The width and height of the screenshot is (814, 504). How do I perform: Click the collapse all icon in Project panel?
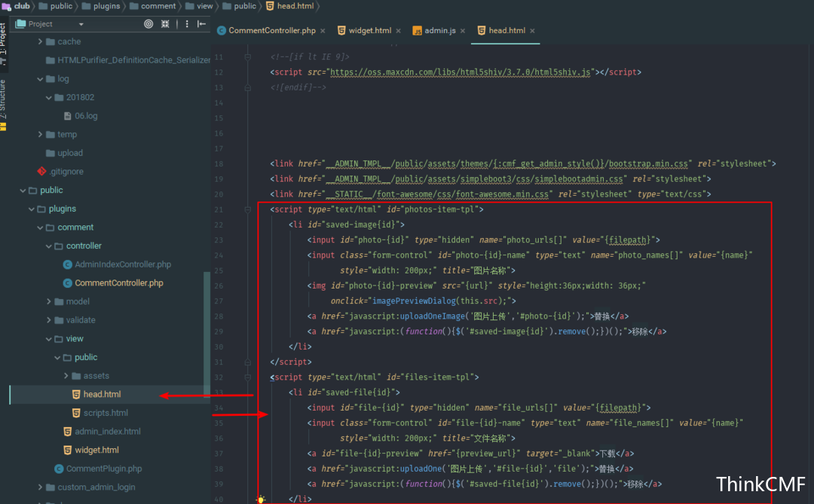coord(165,24)
